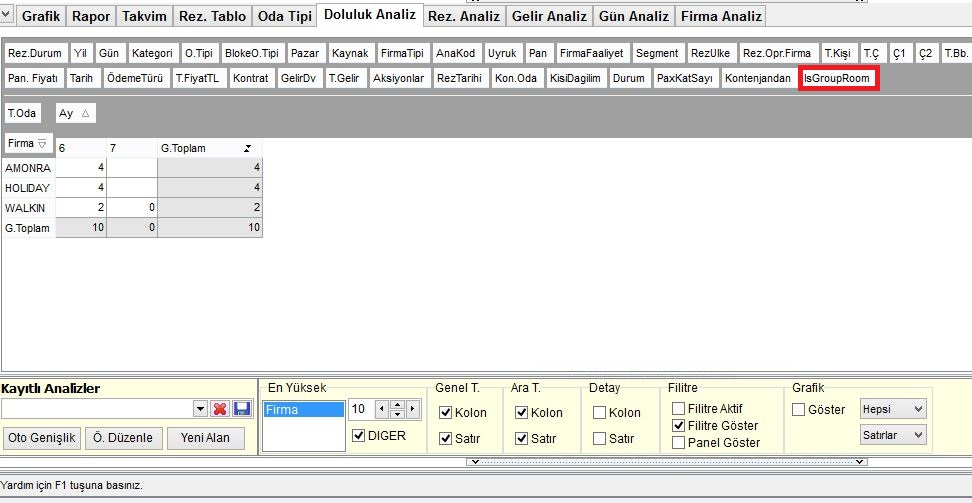Select the Segment field button

(657, 53)
